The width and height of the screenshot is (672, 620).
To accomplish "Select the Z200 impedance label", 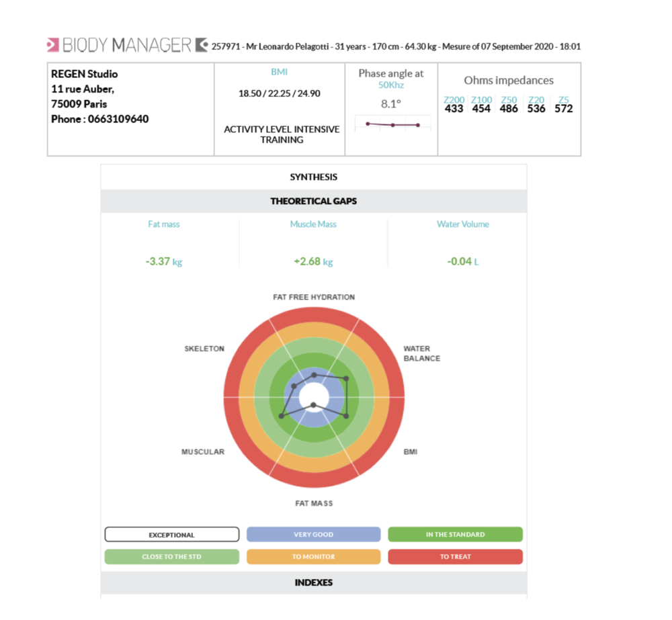I will coord(454,100).
